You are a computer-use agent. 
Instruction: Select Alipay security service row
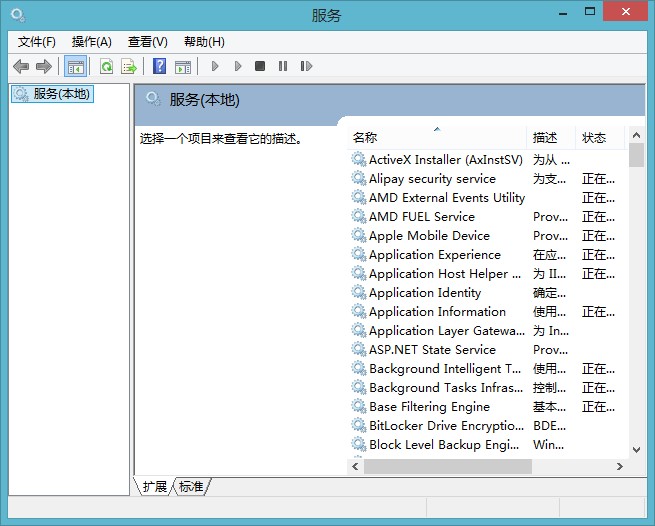click(487, 178)
